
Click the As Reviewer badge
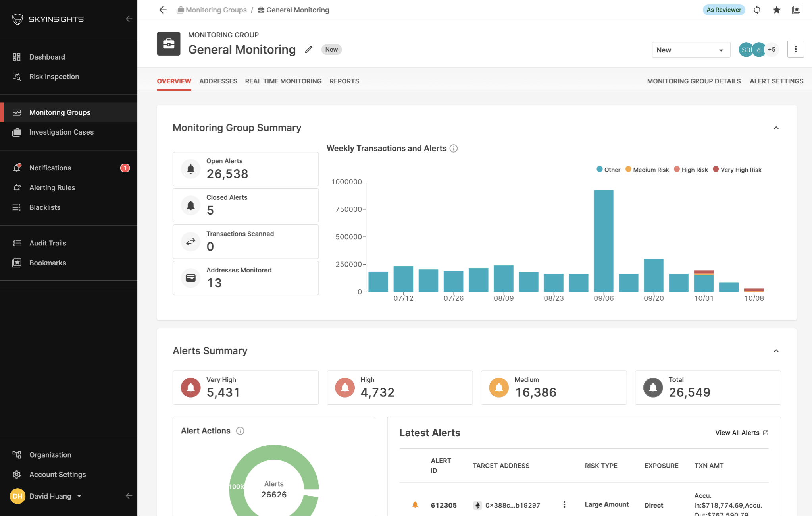click(x=723, y=10)
